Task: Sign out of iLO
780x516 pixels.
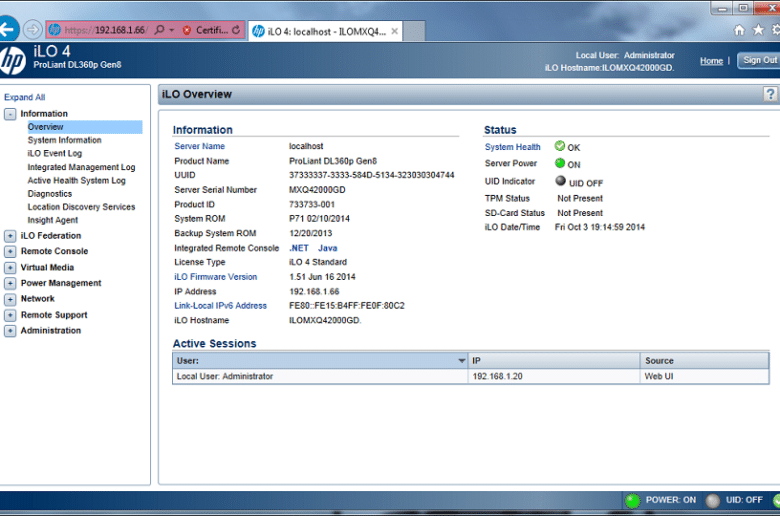Action: pyautogui.click(x=759, y=60)
